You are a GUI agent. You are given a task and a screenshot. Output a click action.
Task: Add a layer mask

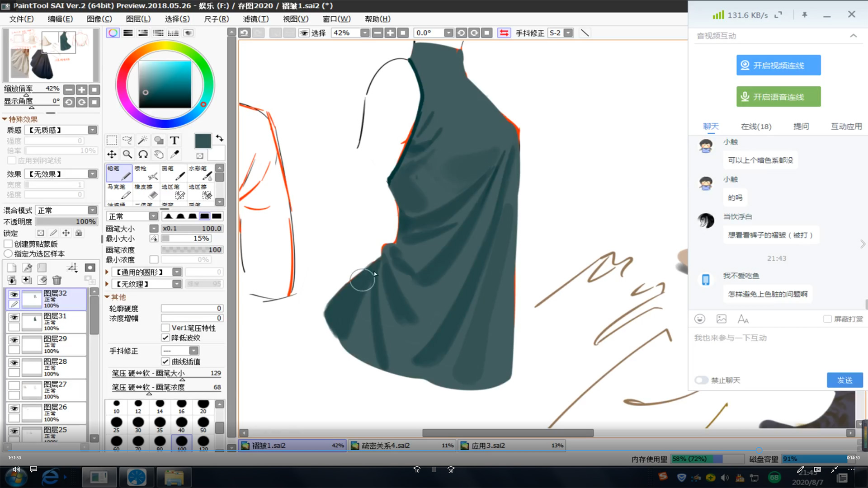90,268
